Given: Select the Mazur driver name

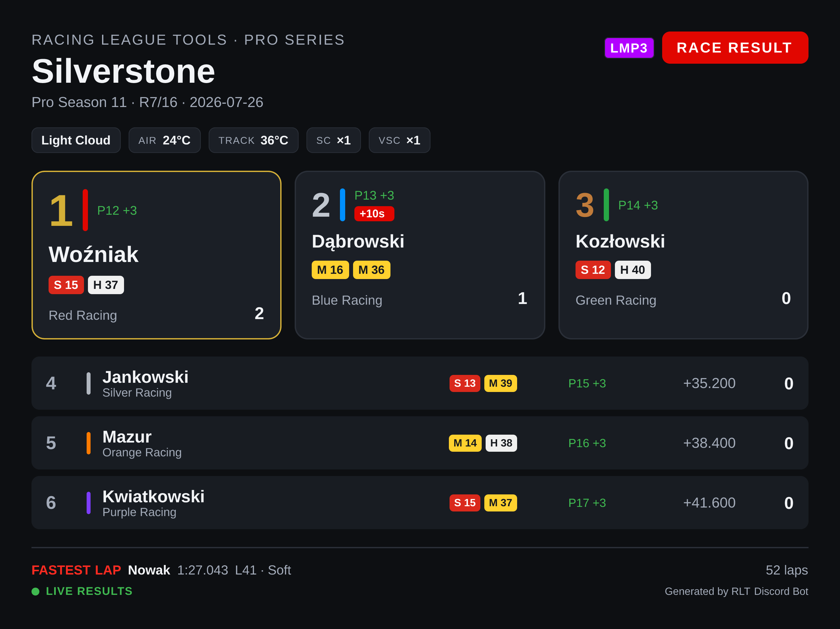Looking at the screenshot, I should (x=127, y=437).
